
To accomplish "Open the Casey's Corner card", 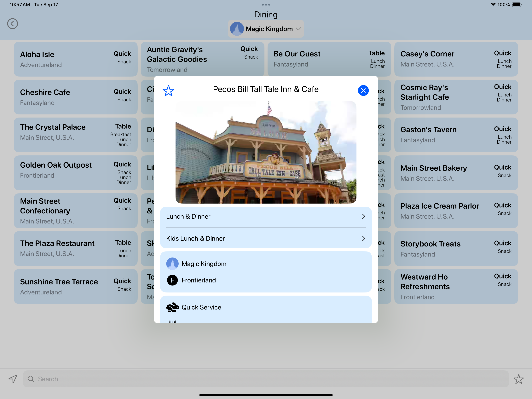I will (456, 59).
